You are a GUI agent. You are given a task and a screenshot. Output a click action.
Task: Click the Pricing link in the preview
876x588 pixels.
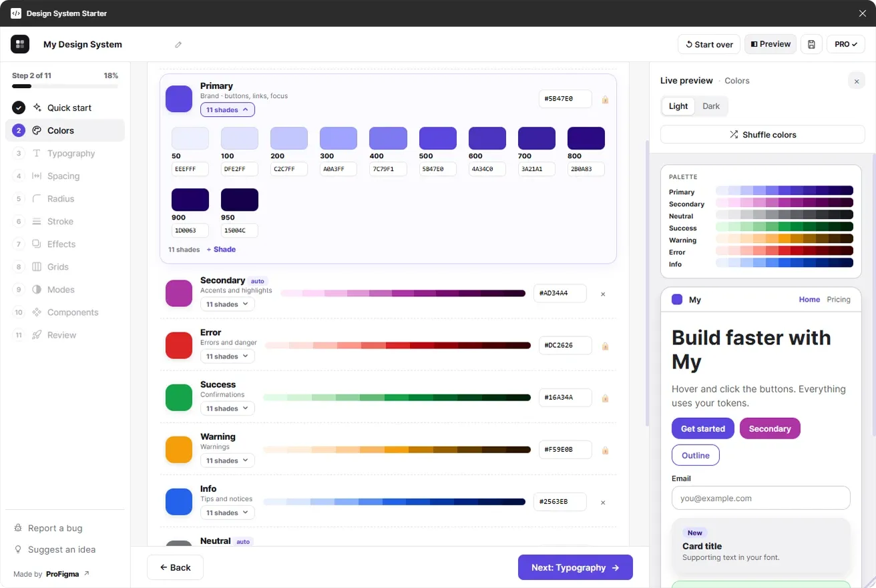pos(838,300)
